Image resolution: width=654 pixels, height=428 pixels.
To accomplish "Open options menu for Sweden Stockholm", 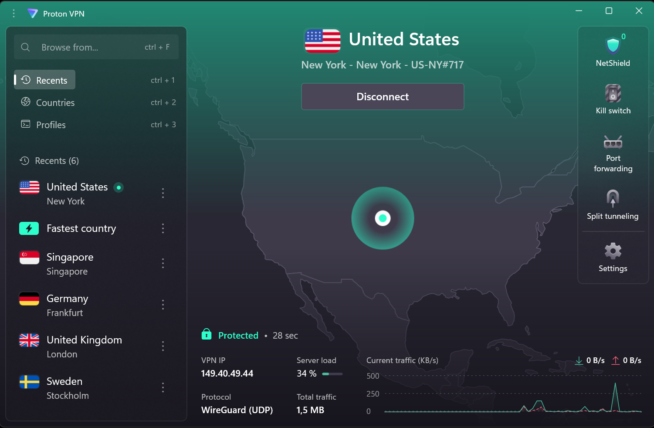I will coord(163,388).
